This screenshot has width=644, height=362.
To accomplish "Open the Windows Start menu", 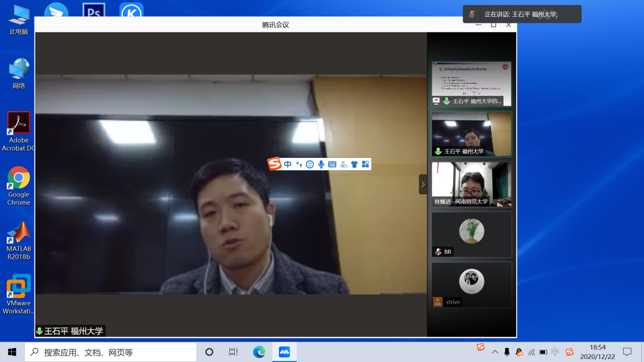I will (x=12, y=352).
